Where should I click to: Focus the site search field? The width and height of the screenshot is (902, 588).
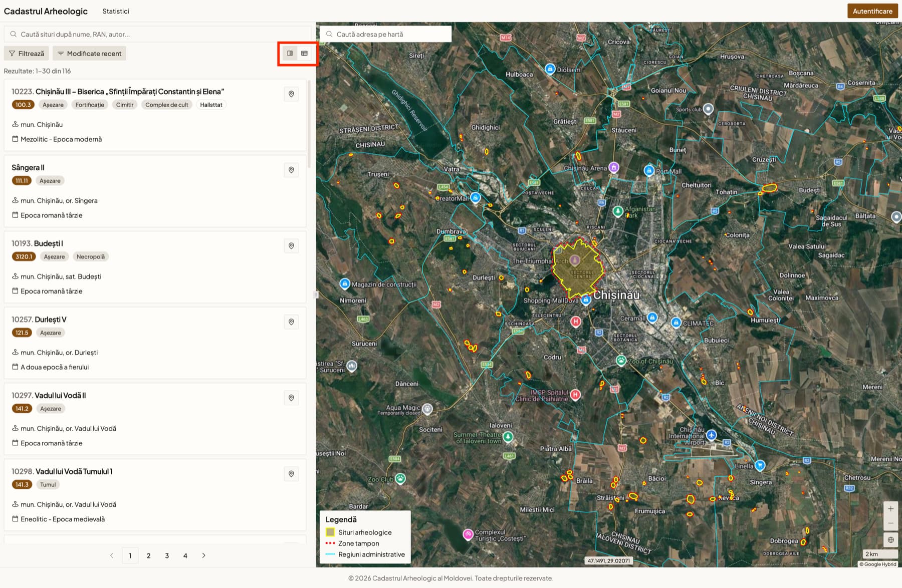tap(158, 34)
